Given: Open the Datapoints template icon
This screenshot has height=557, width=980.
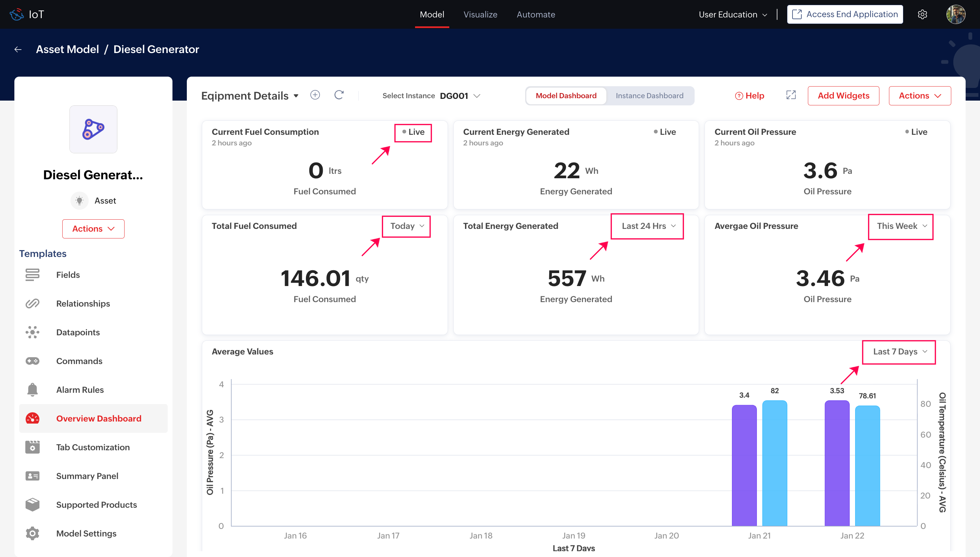Looking at the screenshot, I should coord(33,332).
